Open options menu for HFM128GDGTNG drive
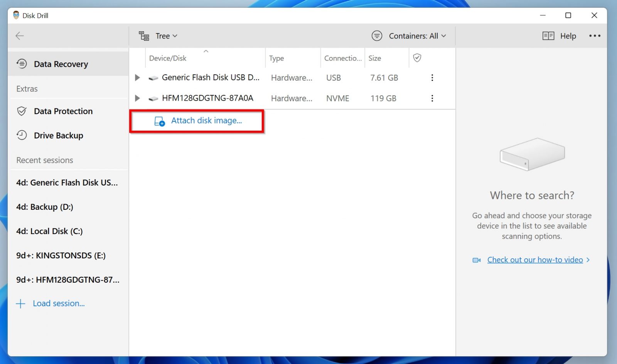Screen dimensions: 617x364 click(x=432, y=98)
